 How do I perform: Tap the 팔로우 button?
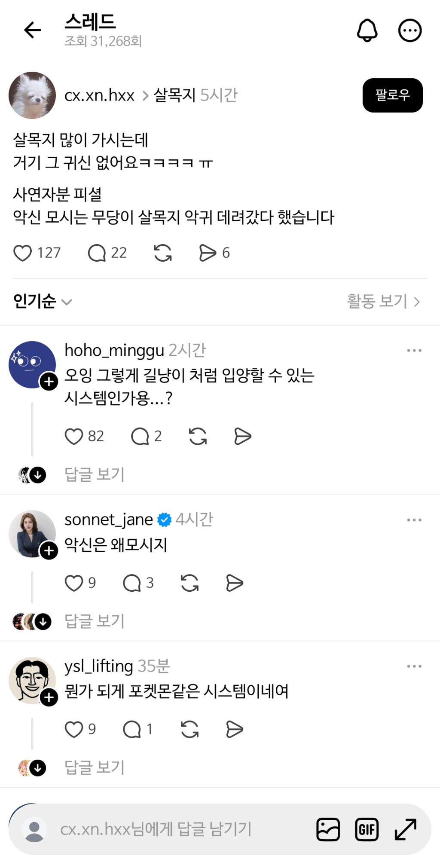pyautogui.click(x=392, y=95)
